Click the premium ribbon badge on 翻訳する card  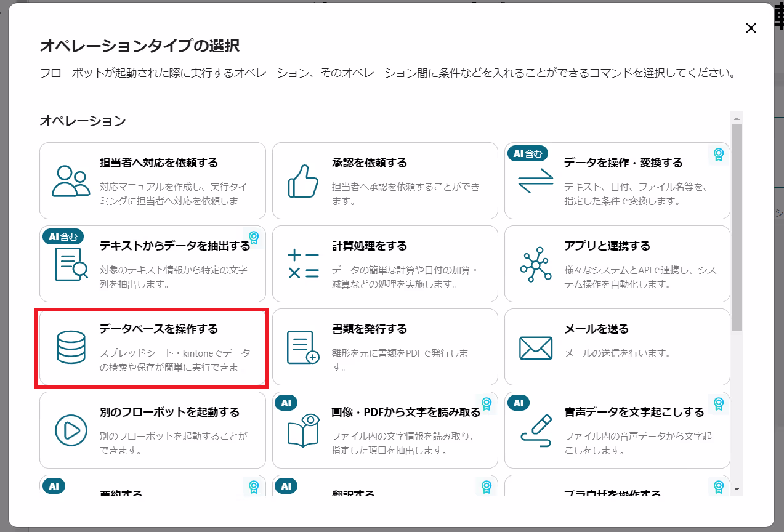click(x=486, y=487)
